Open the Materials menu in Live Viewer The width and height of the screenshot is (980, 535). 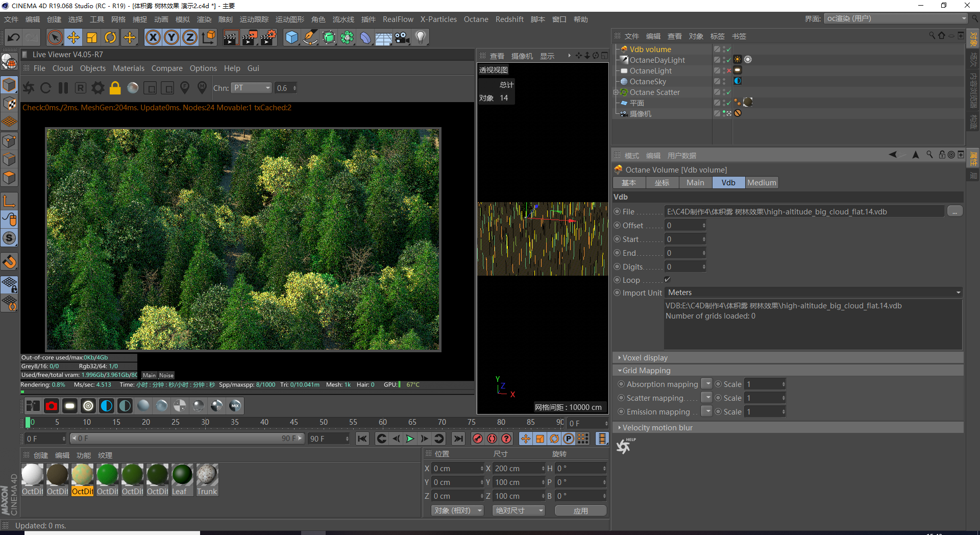click(x=128, y=68)
